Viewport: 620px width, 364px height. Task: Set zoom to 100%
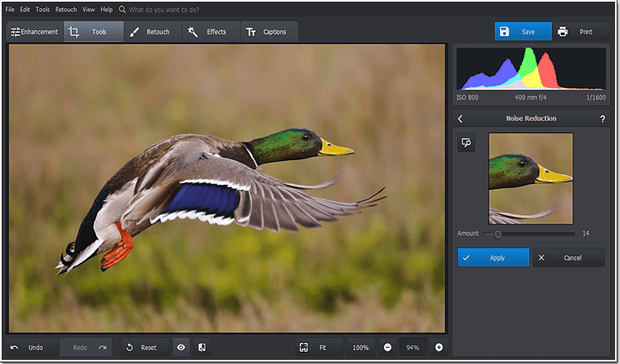pos(361,348)
